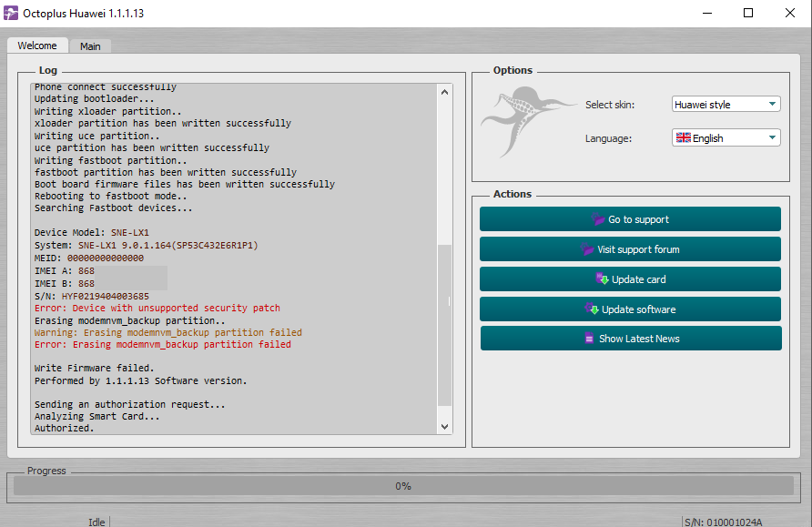Click 'Performed by 1.1.1.13 Software version.' line
812x527 pixels.
(x=141, y=381)
